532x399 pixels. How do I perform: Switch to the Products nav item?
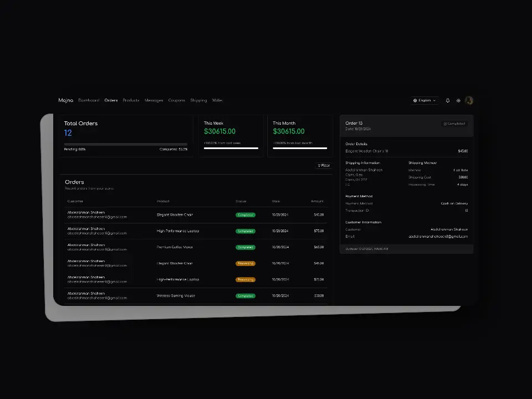[131, 100]
